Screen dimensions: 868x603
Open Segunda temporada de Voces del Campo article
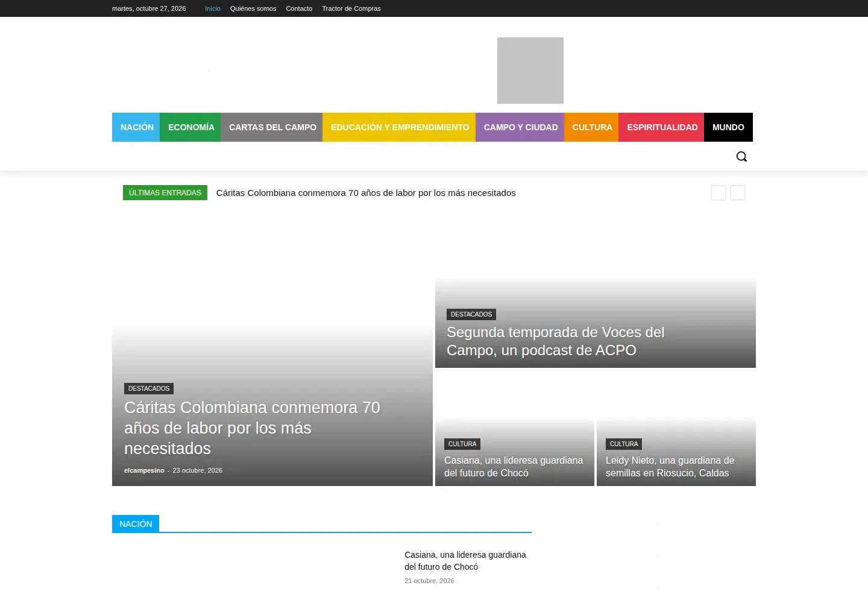click(x=555, y=341)
